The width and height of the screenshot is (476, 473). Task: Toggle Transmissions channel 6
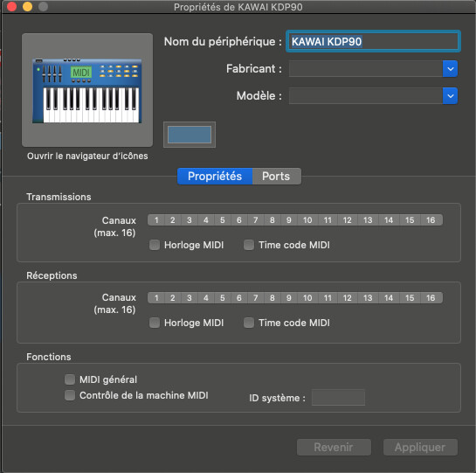coord(239,220)
